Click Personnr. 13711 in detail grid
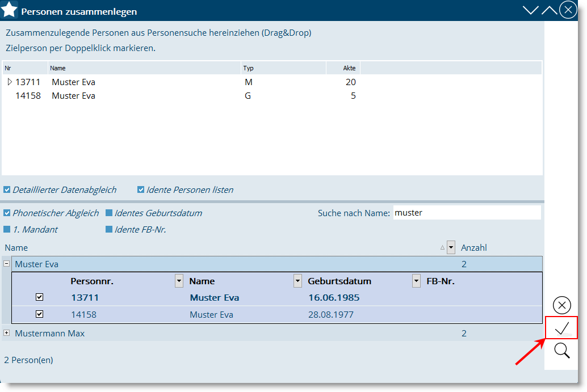Viewport: 587px width, 392px height. click(85, 297)
